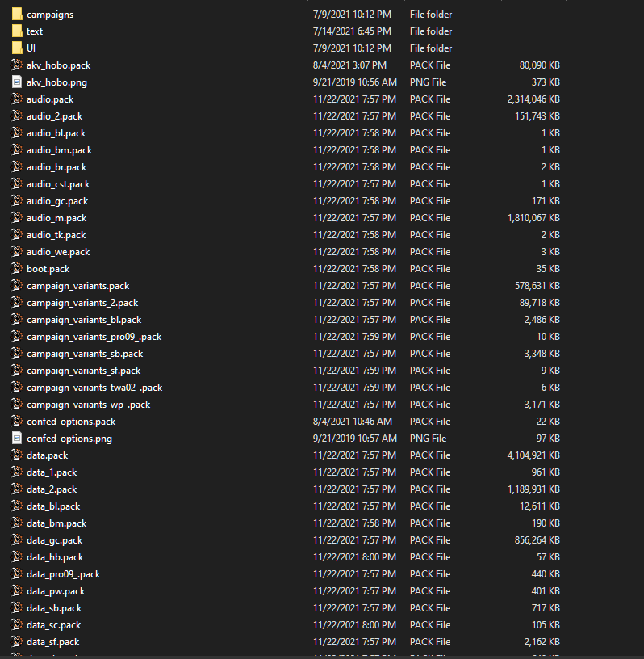Click the confed_options.png image file icon
Screen dimensions: 644x659
click(x=17, y=439)
